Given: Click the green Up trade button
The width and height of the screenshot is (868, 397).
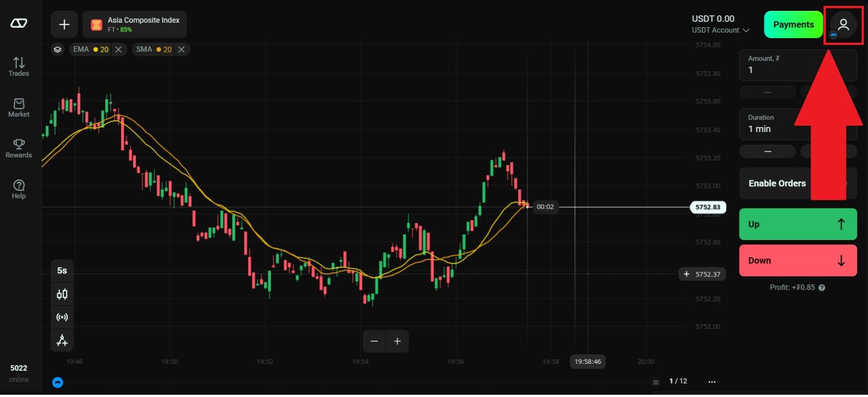Looking at the screenshot, I should pos(797,224).
